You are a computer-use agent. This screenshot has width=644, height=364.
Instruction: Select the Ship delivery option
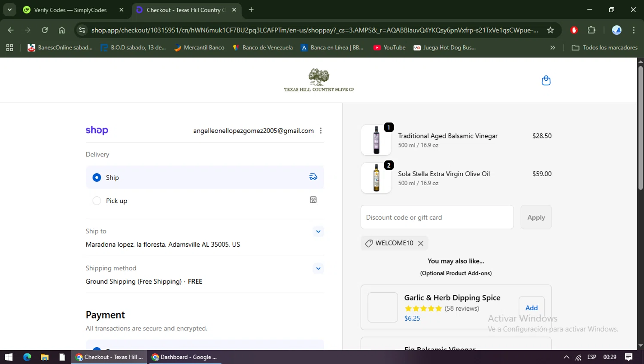205,177
